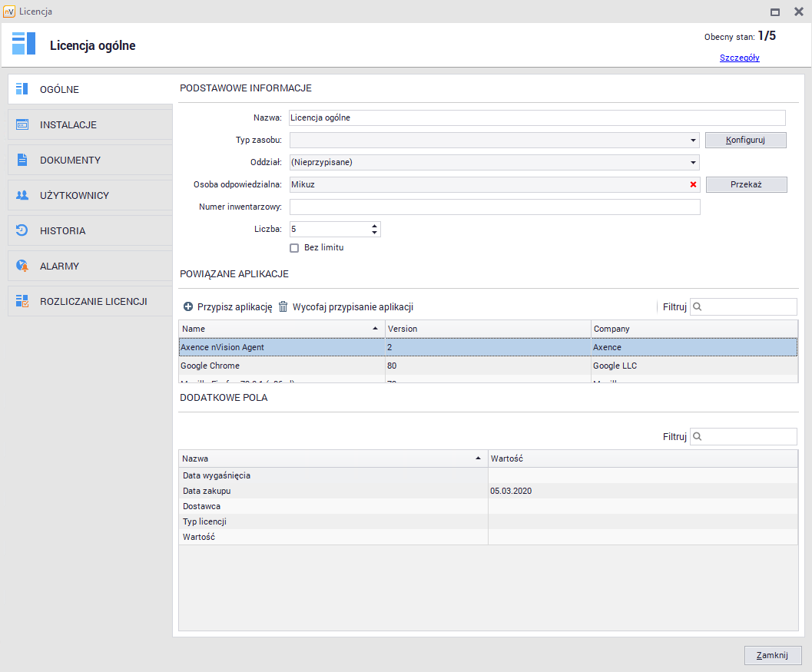Click the Ogólne sidebar icon
This screenshot has width=812, height=672.
[x=22, y=89]
